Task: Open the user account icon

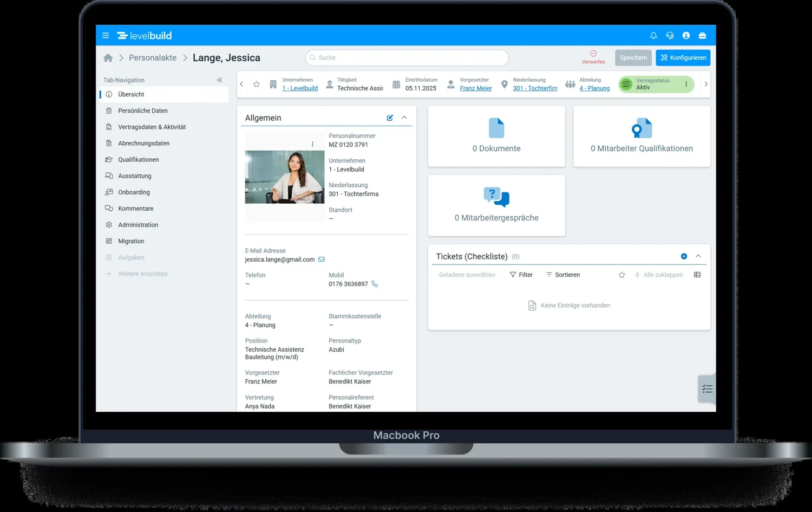Action: [x=686, y=36]
